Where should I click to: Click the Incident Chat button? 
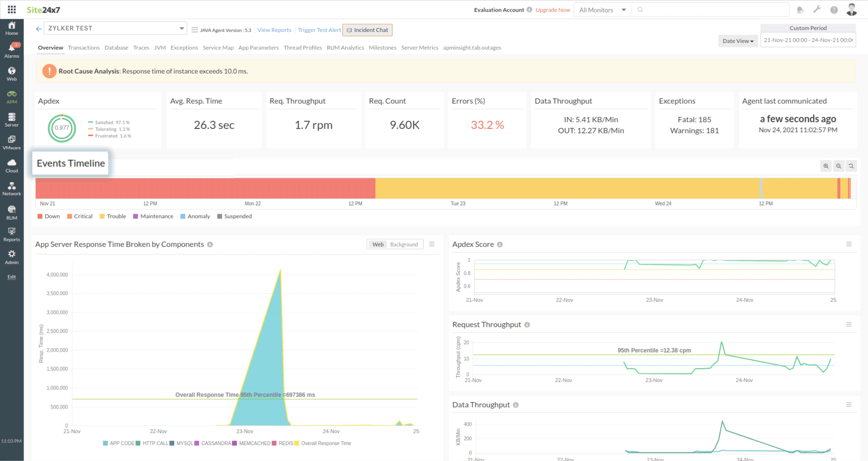pyautogui.click(x=367, y=30)
